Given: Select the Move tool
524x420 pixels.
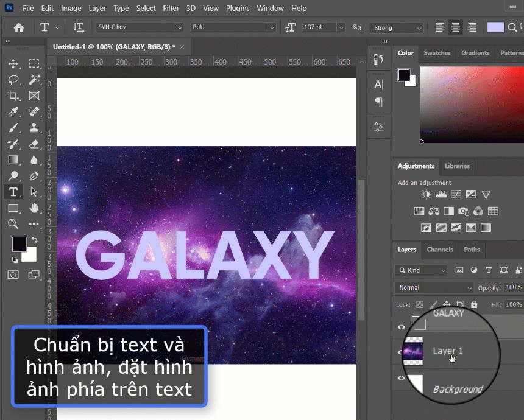Looking at the screenshot, I should [13, 63].
